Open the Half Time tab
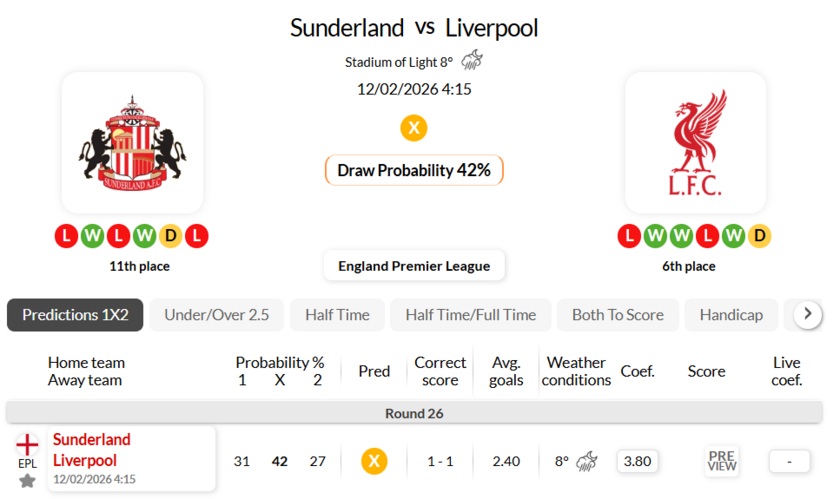Image resolution: width=840 pixels, height=499 pixels. (x=337, y=315)
